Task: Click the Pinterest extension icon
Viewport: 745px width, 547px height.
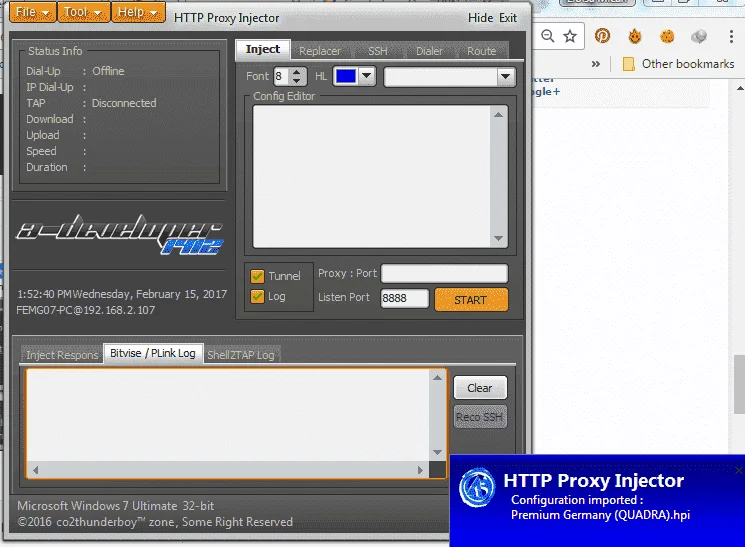Action: [x=602, y=36]
